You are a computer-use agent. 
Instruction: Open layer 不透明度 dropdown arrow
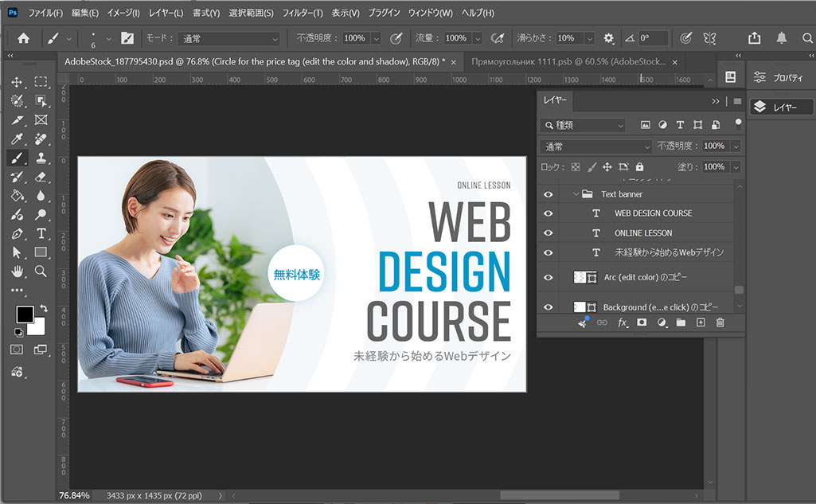click(736, 147)
